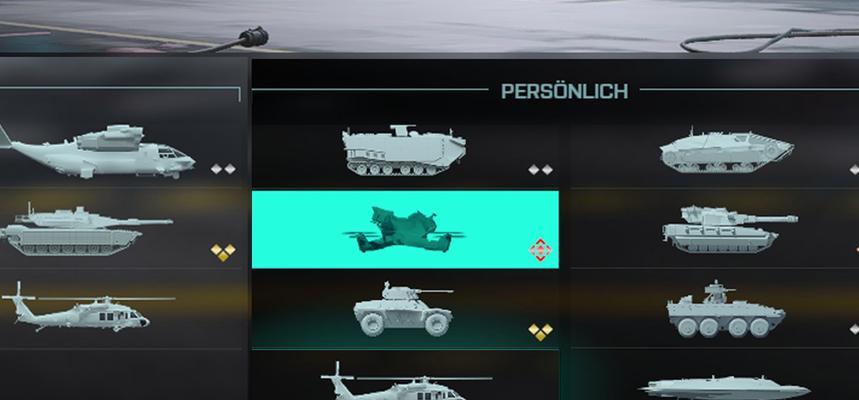Click diamond badge on top right tracked vehicle
The image size is (859, 400).
click(x=855, y=170)
